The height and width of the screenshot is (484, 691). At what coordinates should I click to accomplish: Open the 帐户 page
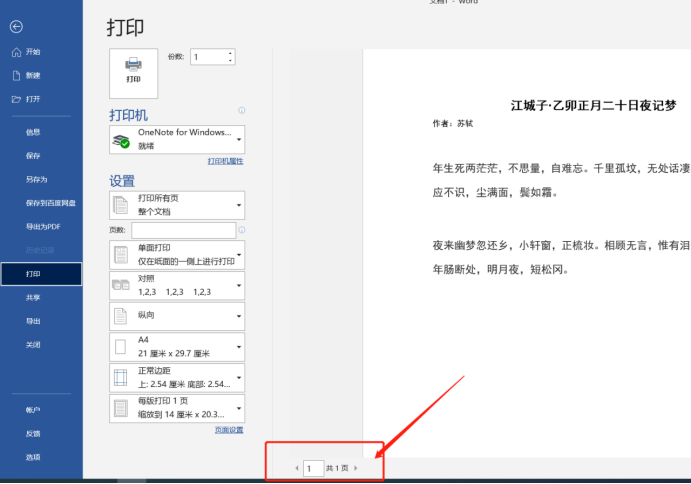(33, 410)
